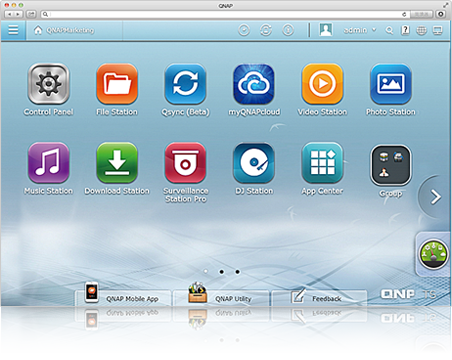Select the first desktop page dot
Viewport: 452px width, 360px height.
206,272
